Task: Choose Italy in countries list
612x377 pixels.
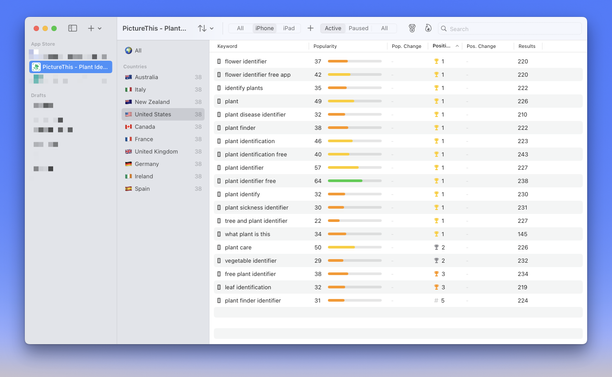Action: coord(163,89)
